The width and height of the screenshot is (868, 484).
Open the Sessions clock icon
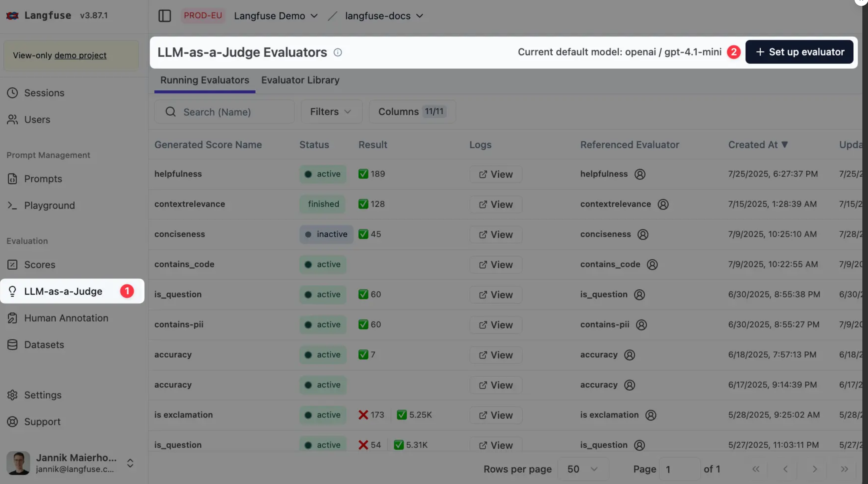coord(12,93)
